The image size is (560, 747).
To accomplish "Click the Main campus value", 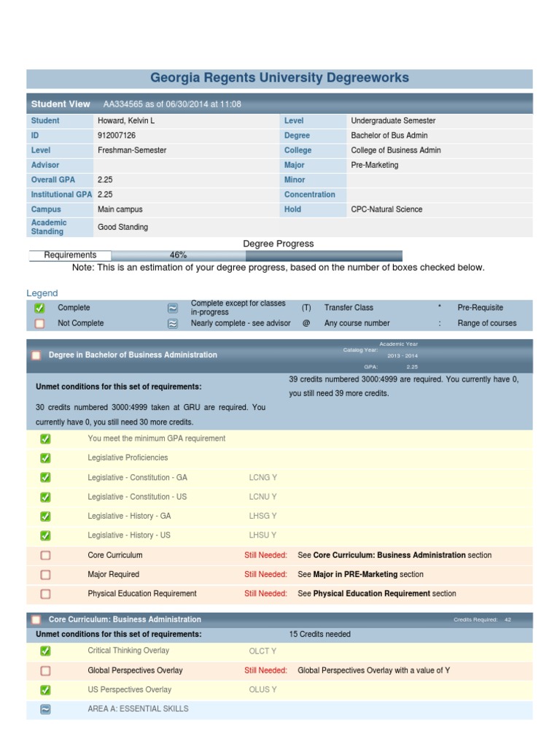I will tap(120, 209).
